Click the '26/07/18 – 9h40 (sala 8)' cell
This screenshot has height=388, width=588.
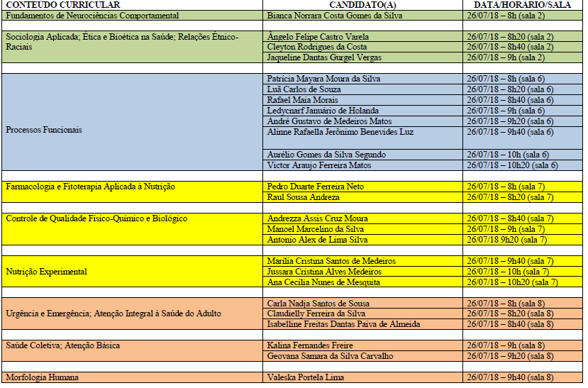tap(523, 377)
